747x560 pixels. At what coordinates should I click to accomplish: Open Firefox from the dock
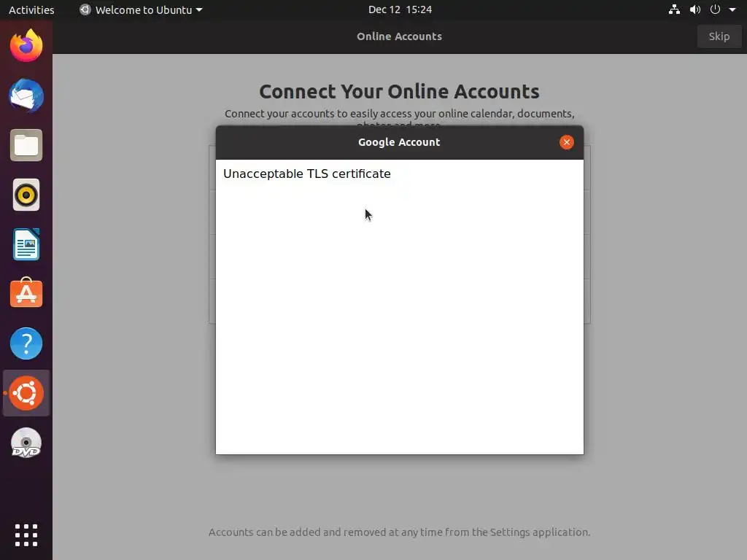[26, 46]
